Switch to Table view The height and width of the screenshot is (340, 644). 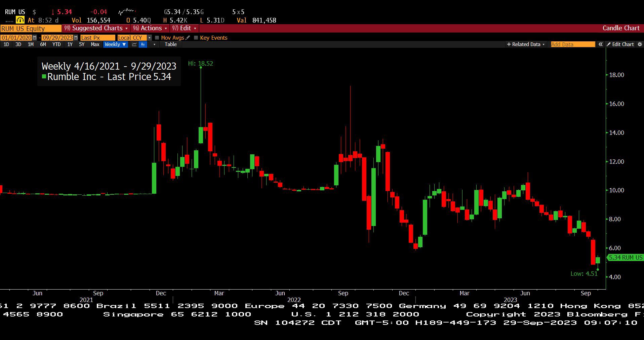click(171, 44)
